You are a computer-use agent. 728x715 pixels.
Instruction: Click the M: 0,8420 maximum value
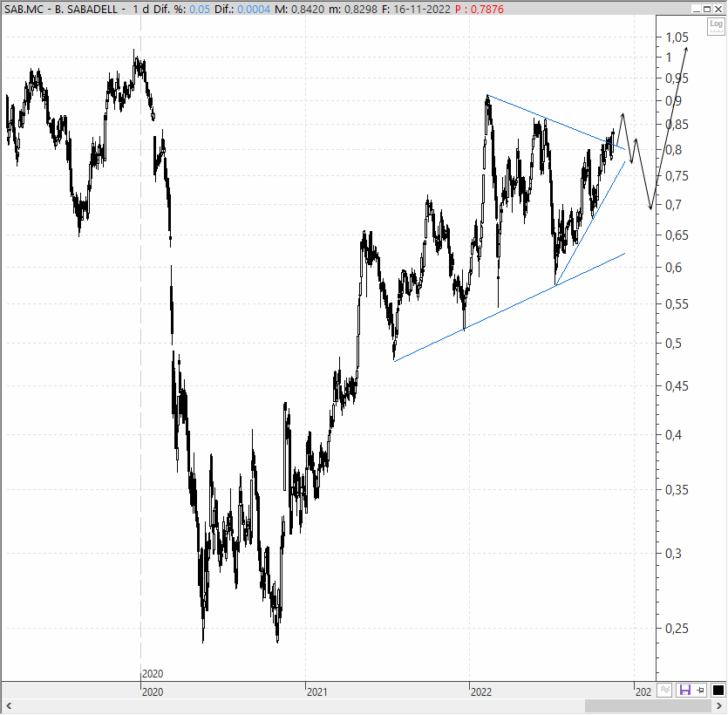point(299,10)
